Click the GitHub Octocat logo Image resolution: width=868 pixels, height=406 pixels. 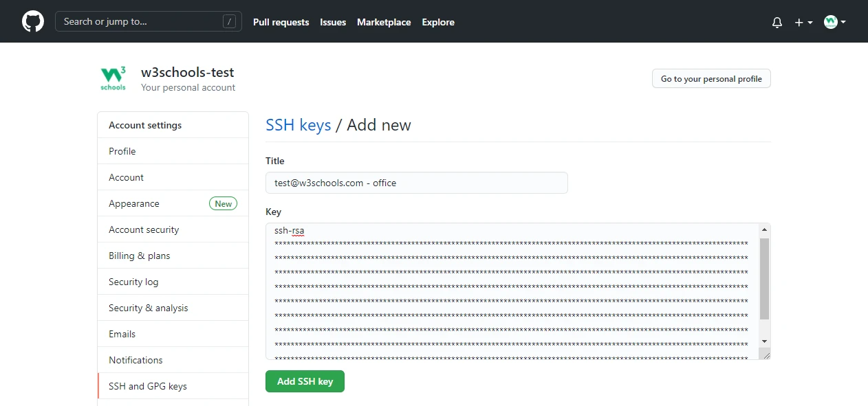[x=33, y=22]
